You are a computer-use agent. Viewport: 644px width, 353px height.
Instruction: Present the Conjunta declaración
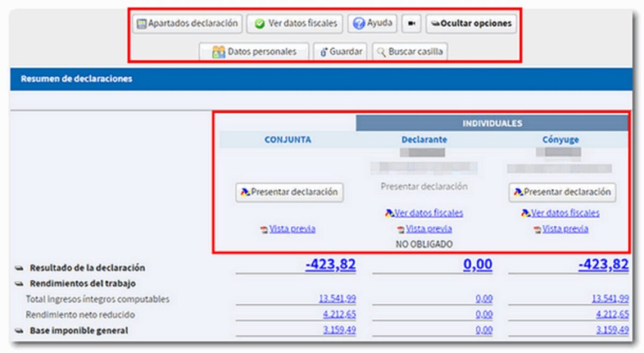(289, 192)
